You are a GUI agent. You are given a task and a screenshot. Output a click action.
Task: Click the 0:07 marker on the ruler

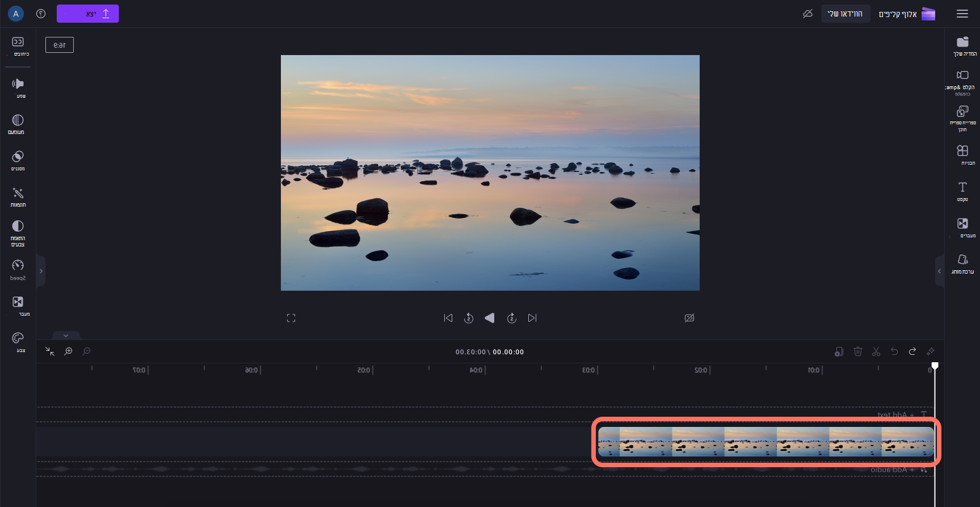coord(140,370)
